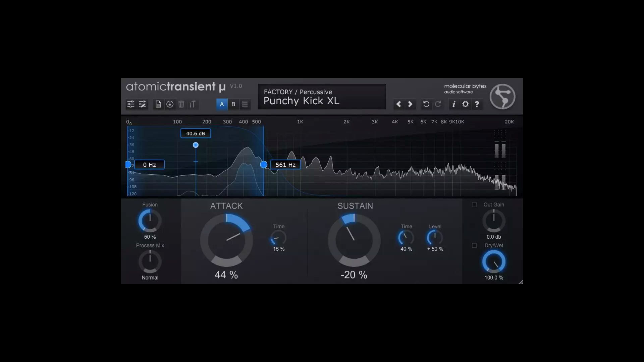Go to the previous preset arrow

coord(398,104)
